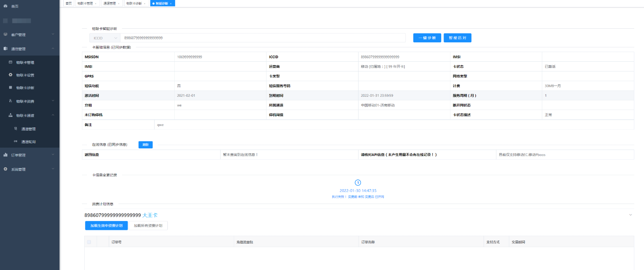The height and width of the screenshot is (270, 644).
Task: Click the 30MB一月 billing value
Action: (x=553, y=86)
